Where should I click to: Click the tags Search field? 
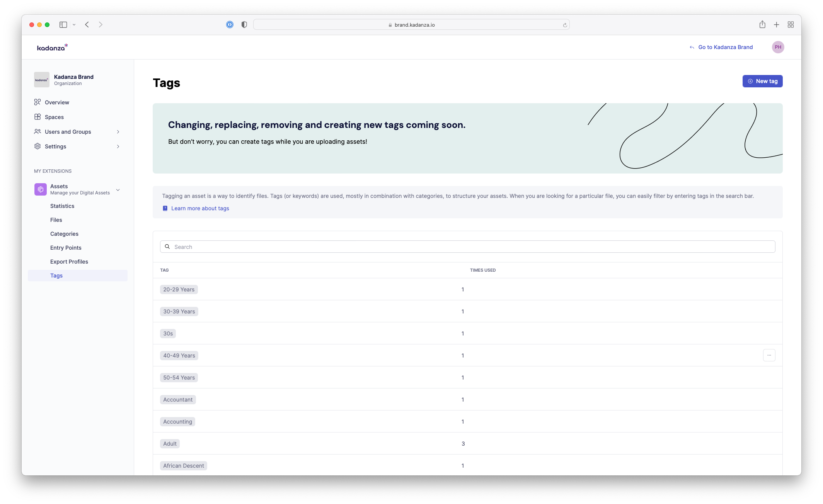coord(467,247)
